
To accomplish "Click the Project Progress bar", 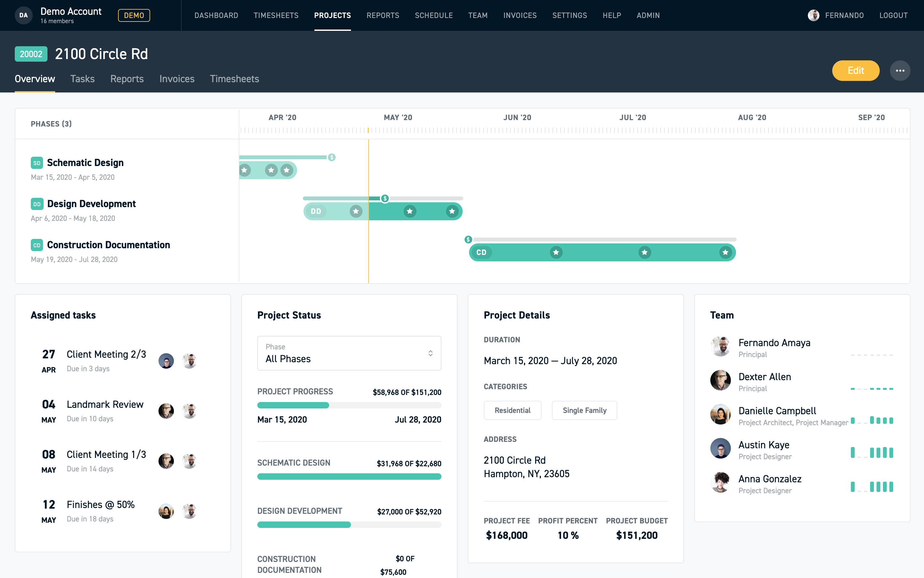I will [x=349, y=405].
